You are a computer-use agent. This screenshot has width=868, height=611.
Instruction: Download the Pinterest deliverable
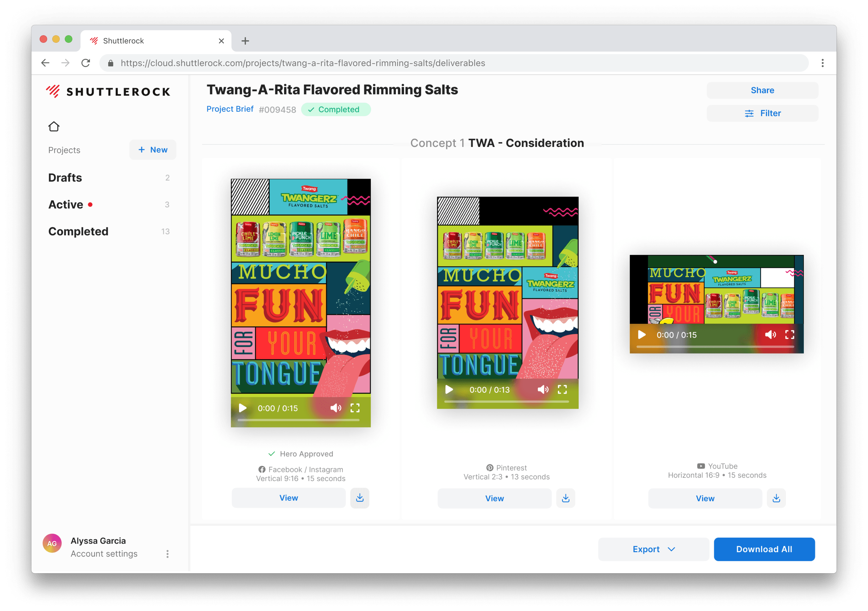click(565, 498)
